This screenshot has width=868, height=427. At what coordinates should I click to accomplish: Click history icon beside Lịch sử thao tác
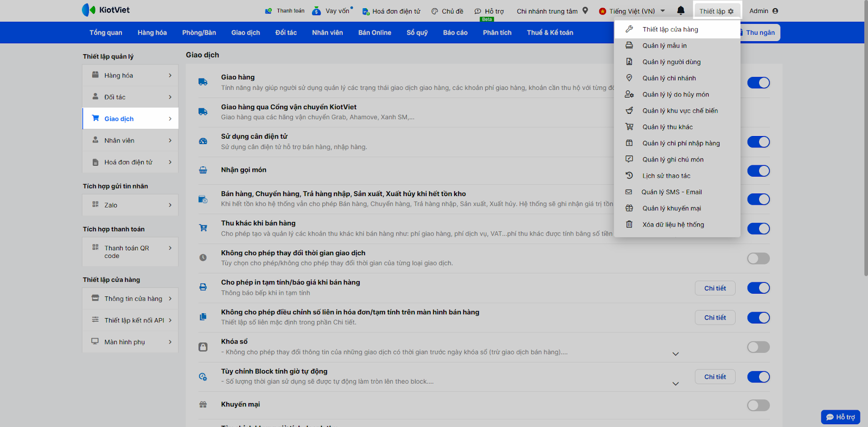[629, 176]
